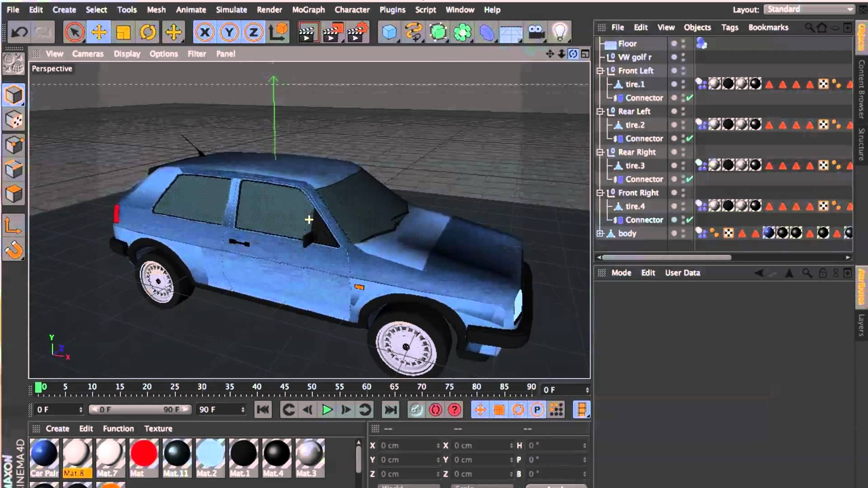Click the Camera object icon
Viewport: 868px width, 488px height.
click(x=536, y=32)
